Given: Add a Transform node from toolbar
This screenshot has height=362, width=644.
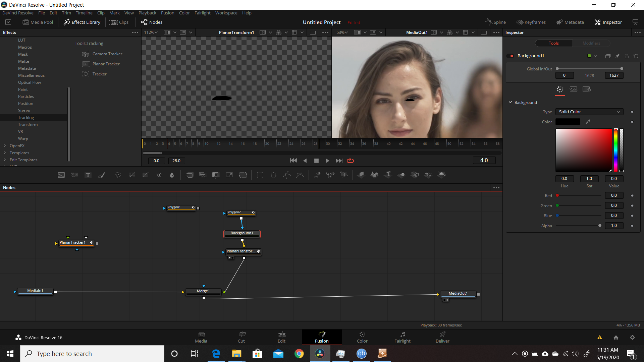Looking at the screenshot, I should coord(243,175).
